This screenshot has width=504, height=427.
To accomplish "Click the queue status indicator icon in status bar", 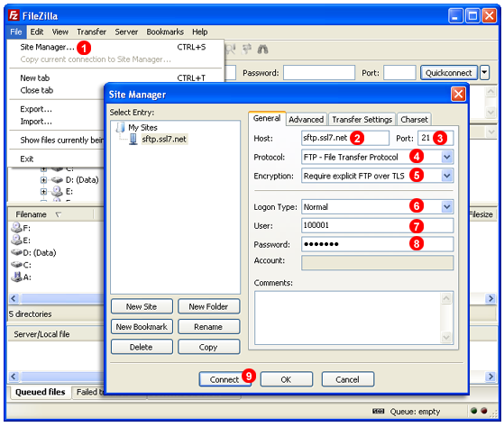I will coord(378,412).
